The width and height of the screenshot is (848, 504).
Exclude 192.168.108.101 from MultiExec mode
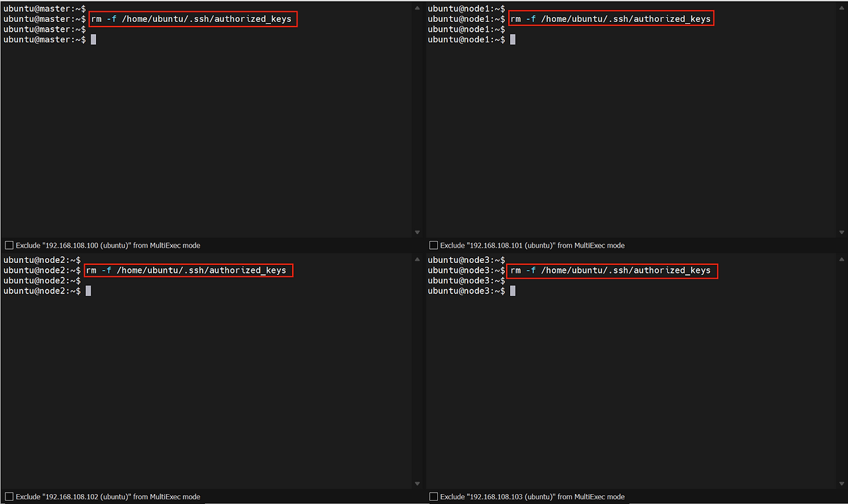[434, 246]
